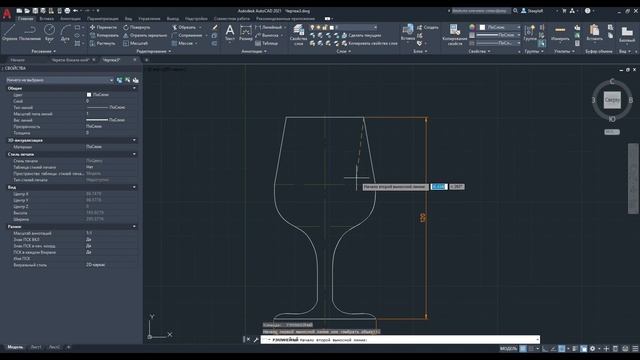Viewport: 640px width, 360px height.
Task: Toggle snap mode in status bar
Action: pyautogui.click(x=531, y=349)
